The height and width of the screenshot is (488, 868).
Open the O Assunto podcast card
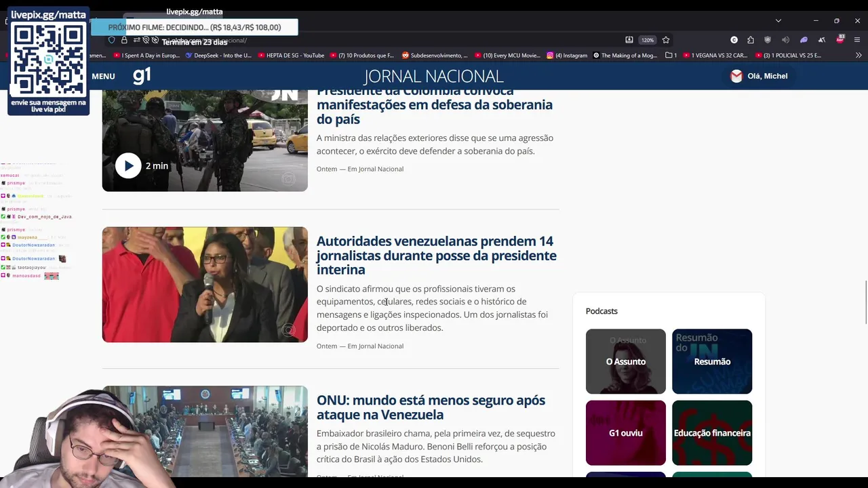pos(626,361)
